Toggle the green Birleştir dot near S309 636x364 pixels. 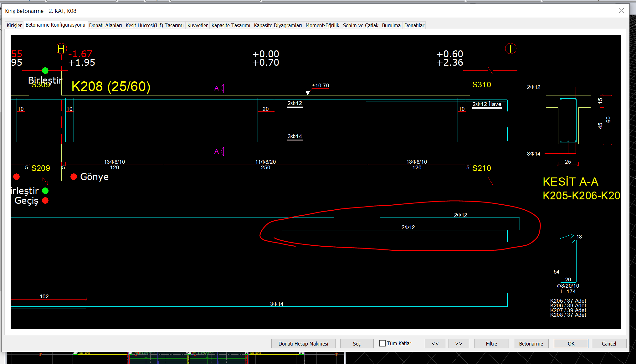tap(45, 70)
